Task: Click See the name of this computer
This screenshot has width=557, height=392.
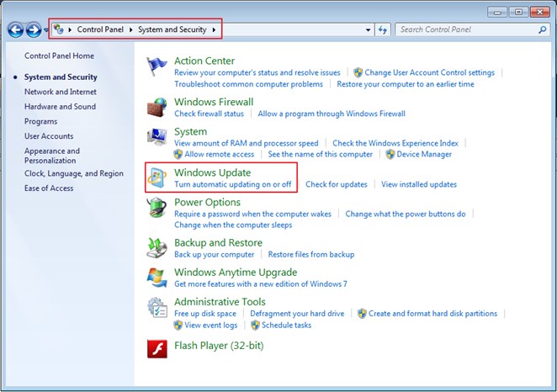Action: pos(320,154)
